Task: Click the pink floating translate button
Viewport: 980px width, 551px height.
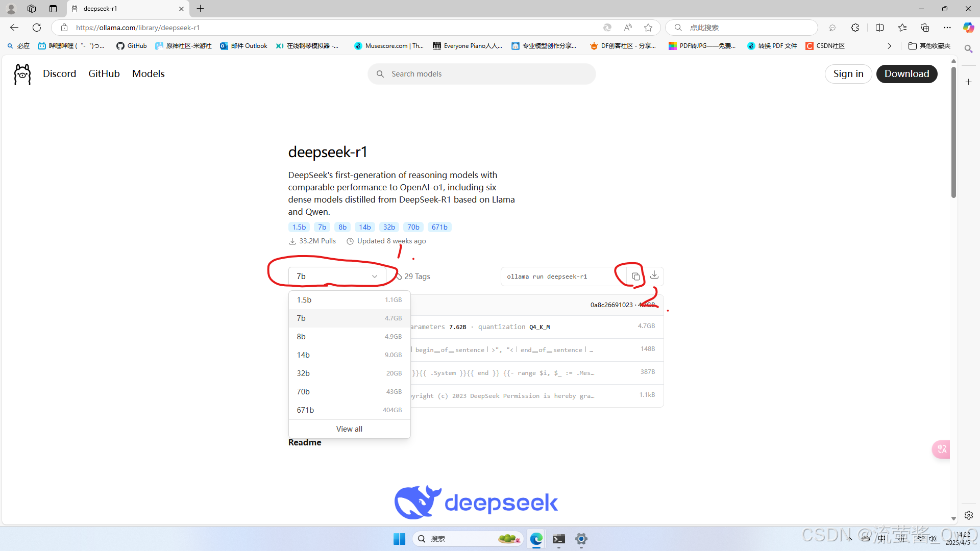Action: tap(941, 449)
